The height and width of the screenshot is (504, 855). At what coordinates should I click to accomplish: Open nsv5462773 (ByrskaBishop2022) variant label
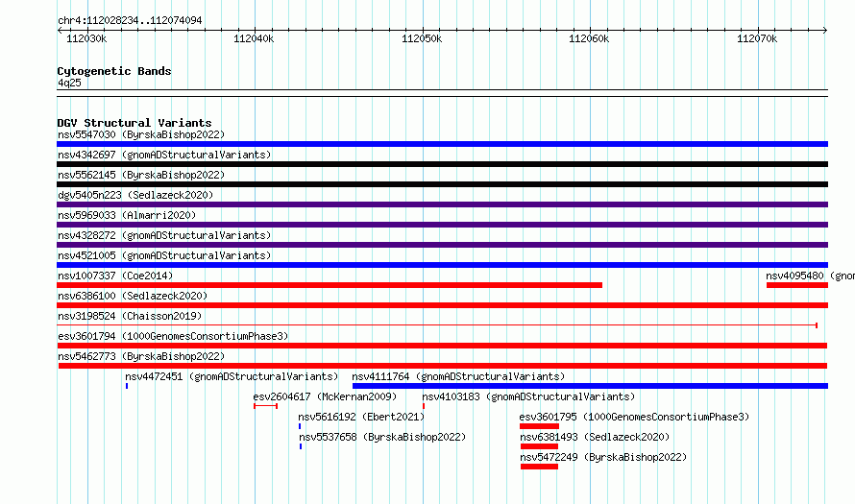coord(141,356)
